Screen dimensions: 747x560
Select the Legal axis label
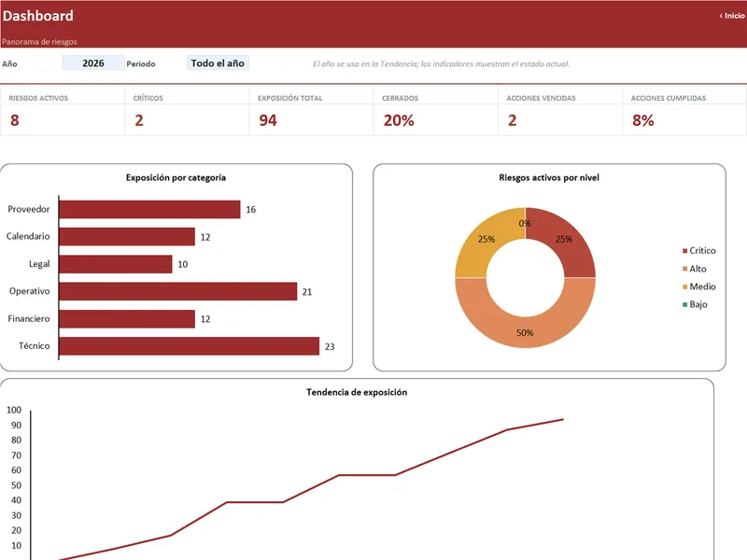(39, 264)
